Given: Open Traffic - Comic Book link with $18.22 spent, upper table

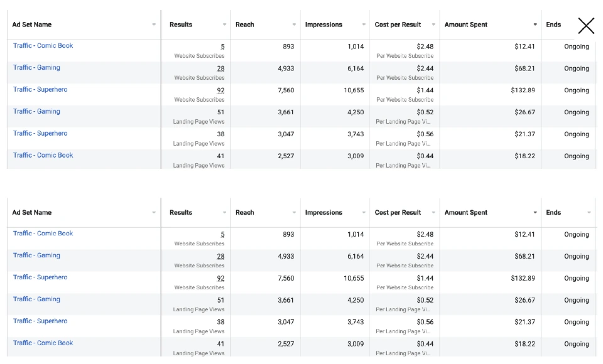Looking at the screenshot, I should (x=43, y=155).
